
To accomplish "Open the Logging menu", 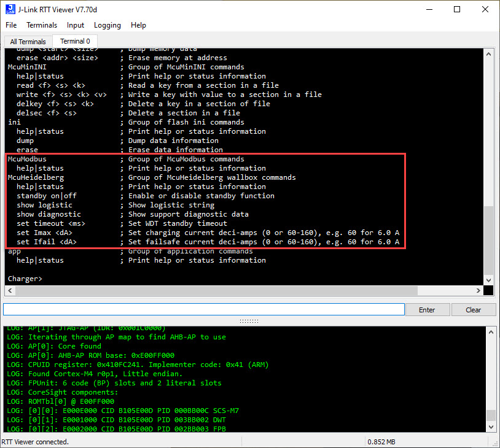I will pyautogui.click(x=107, y=25).
